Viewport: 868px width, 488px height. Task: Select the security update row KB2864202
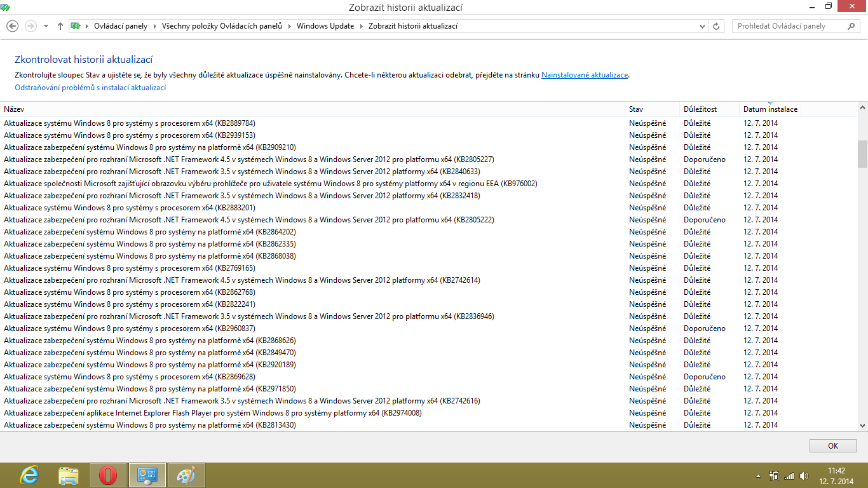click(428, 232)
